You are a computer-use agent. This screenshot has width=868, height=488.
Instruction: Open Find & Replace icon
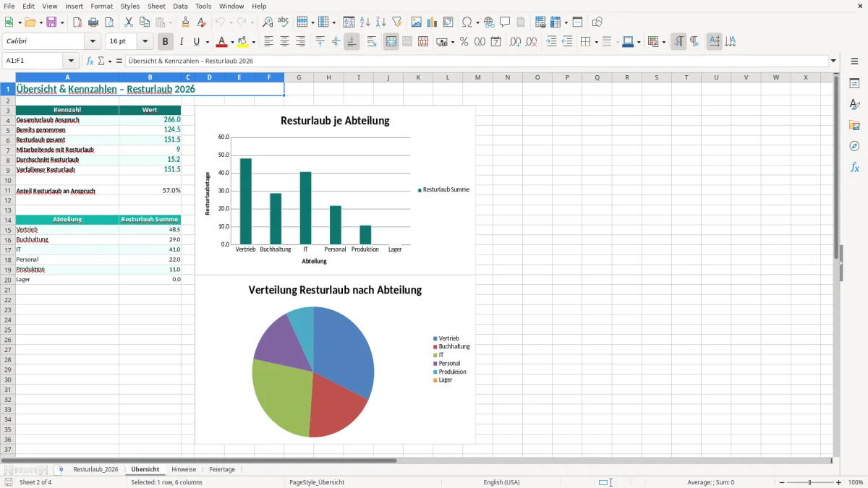coord(268,22)
